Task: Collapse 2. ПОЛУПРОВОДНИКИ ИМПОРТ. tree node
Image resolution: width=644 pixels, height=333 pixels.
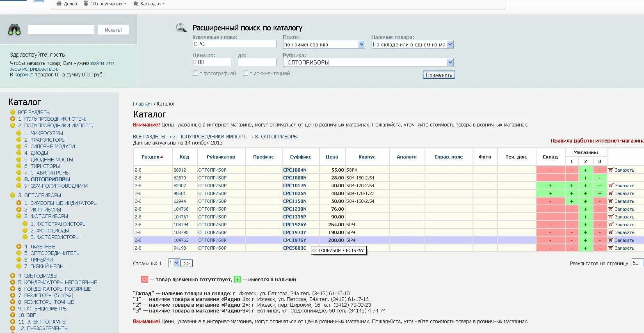Action: 13,125
